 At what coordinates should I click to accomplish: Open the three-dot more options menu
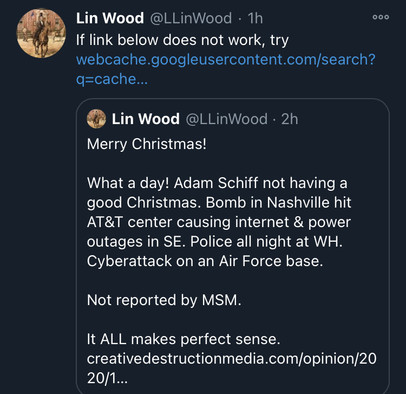[381, 17]
